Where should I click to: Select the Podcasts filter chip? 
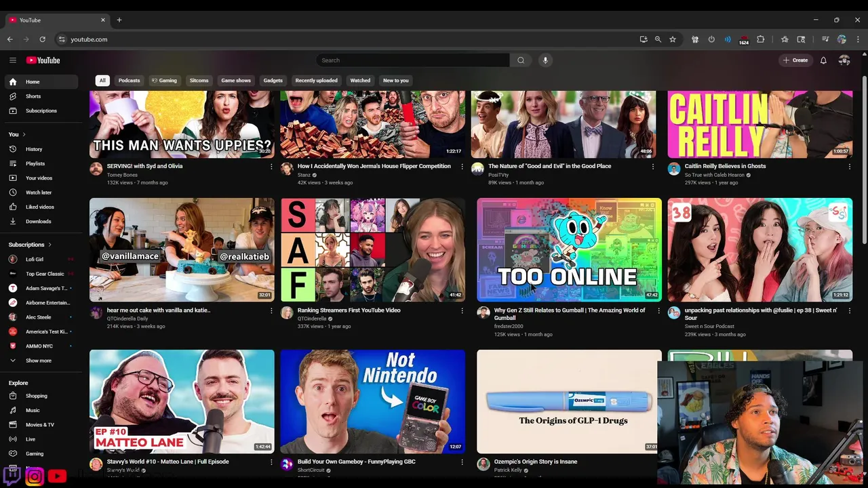(129, 81)
